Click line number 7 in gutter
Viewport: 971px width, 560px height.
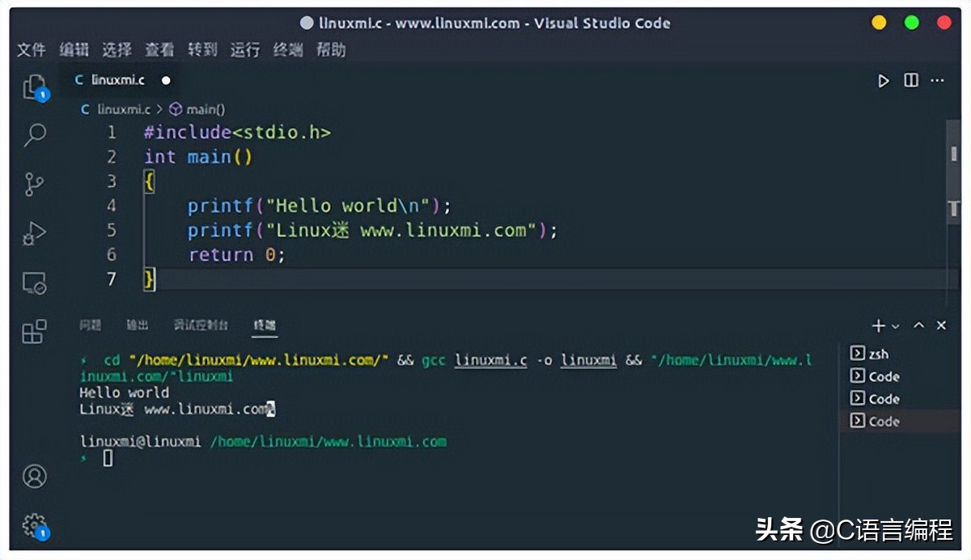(x=112, y=279)
